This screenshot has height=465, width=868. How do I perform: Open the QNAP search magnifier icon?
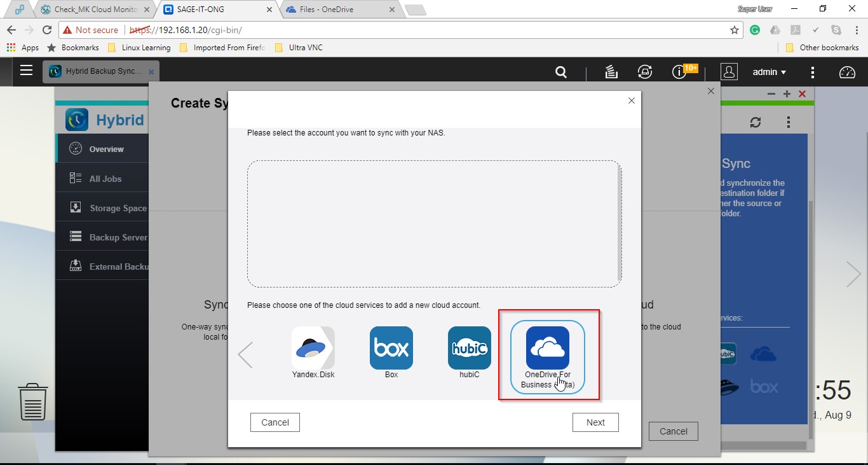click(x=561, y=73)
